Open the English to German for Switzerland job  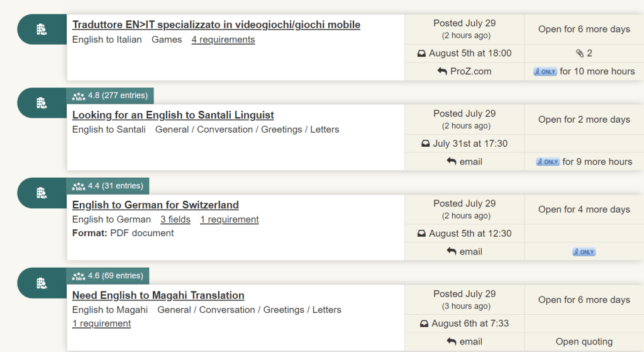tap(155, 205)
